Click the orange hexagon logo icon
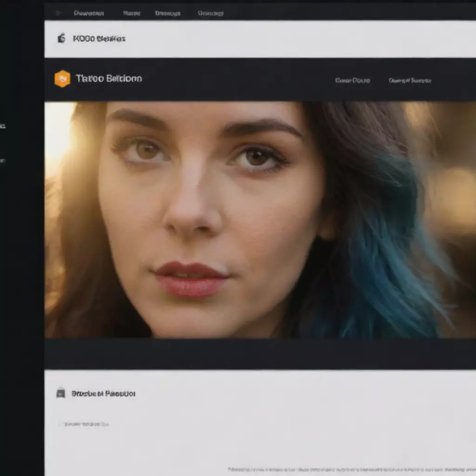The image size is (476, 476). tap(62, 79)
